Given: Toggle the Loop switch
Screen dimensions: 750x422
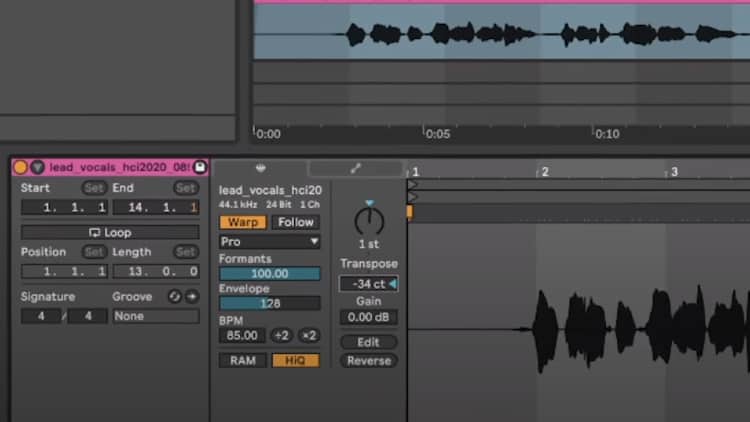Looking at the screenshot, I should click(x=110, y=233).
